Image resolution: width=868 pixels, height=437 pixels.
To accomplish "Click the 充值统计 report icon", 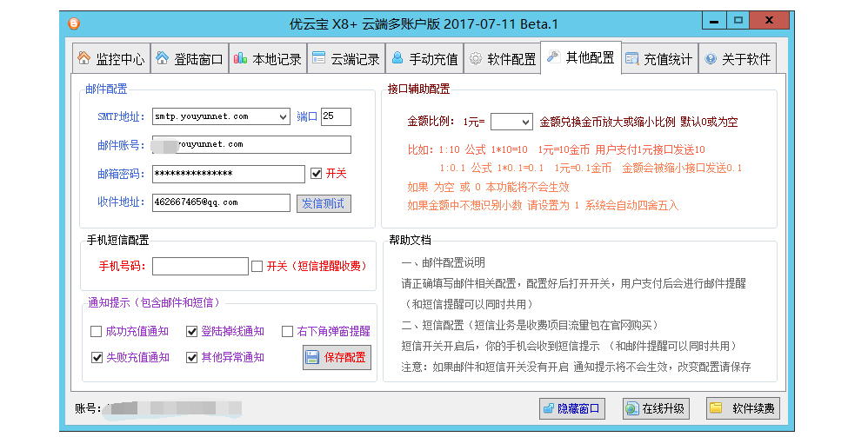I will coord(631,59).
